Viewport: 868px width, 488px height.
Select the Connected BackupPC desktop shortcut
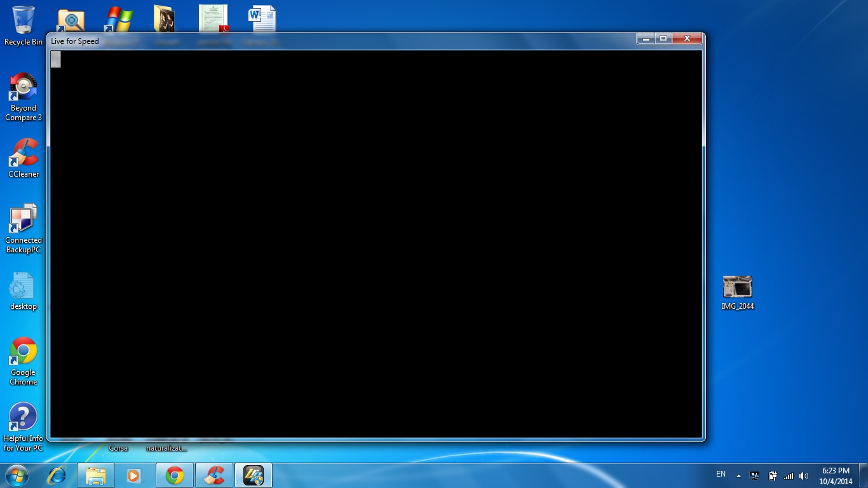coord(24,229)
